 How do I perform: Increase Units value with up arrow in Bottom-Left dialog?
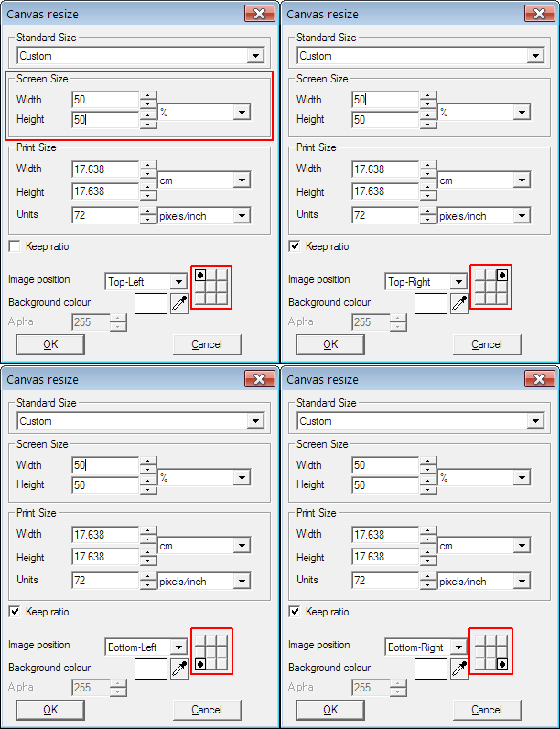click(x=148, y=576)
